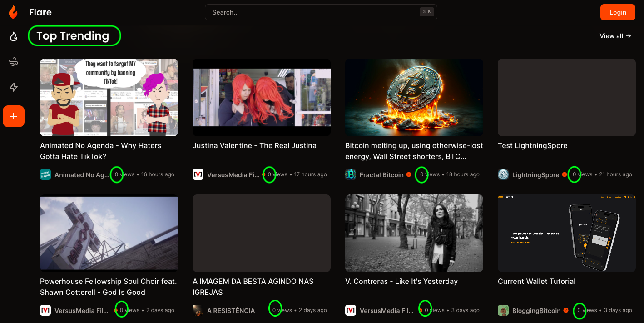Open the Current Wallet Tutorial thumbnail
The height and width of the screenshot is (323, 644).
click(x=566, y=233)
